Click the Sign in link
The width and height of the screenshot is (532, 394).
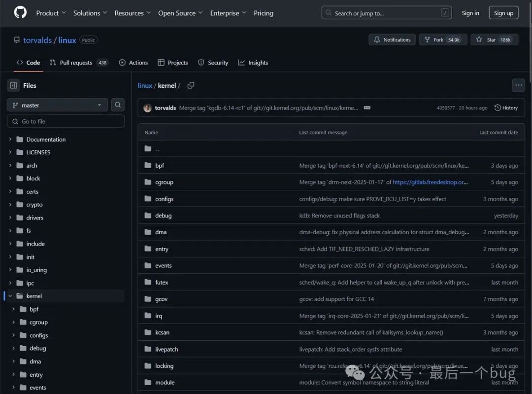coord(470,13)
